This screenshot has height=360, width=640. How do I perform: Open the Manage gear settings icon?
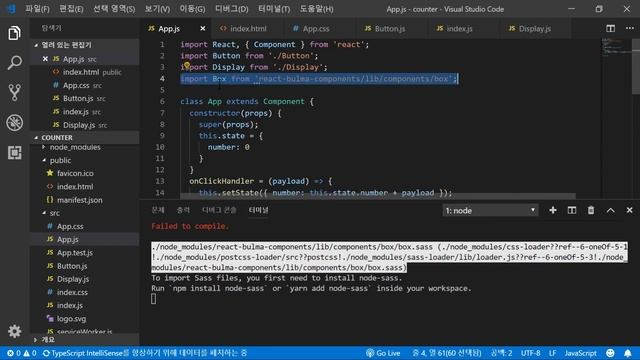pyautogui.click(x=14, y=331)
